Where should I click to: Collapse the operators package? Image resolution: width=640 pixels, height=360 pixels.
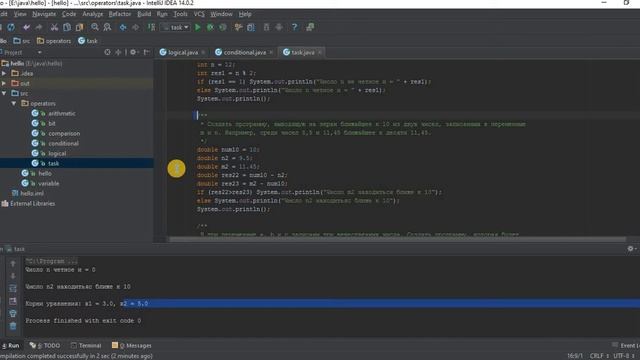click(x=14, y=103)
